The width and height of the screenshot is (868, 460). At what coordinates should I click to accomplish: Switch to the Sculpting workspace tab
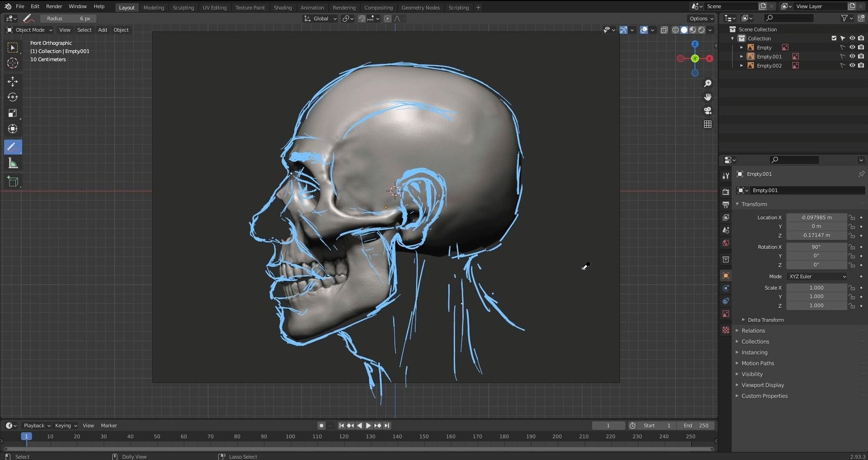coord(183,7)
